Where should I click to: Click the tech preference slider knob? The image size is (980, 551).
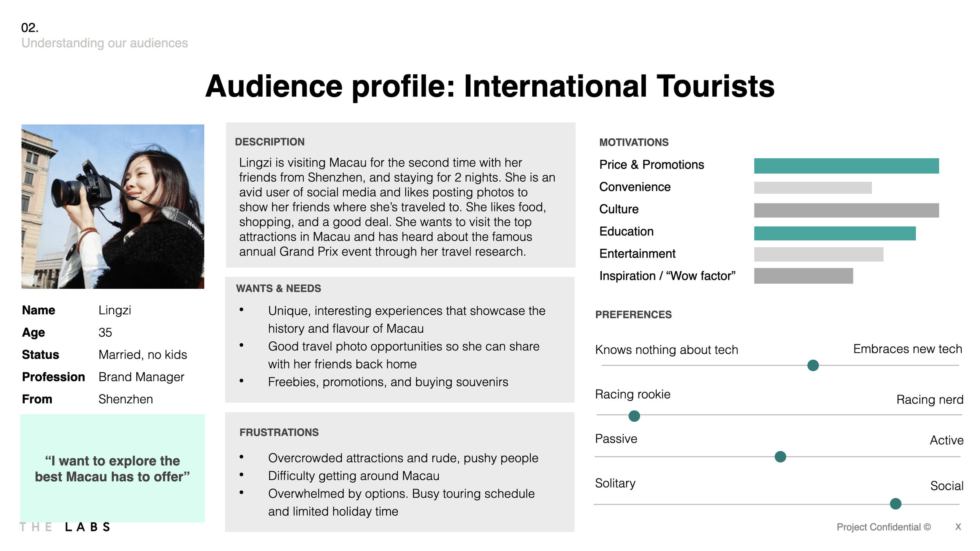tap(813, 365)
